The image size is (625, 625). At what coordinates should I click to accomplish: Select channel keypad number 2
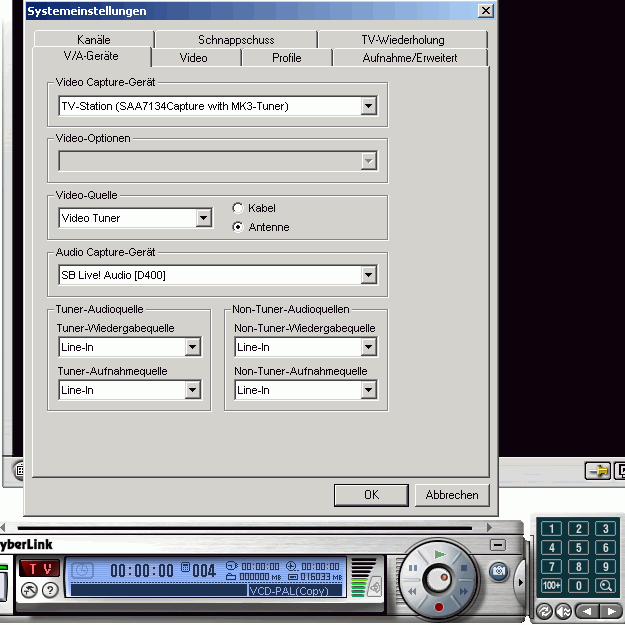pos(578,529)
